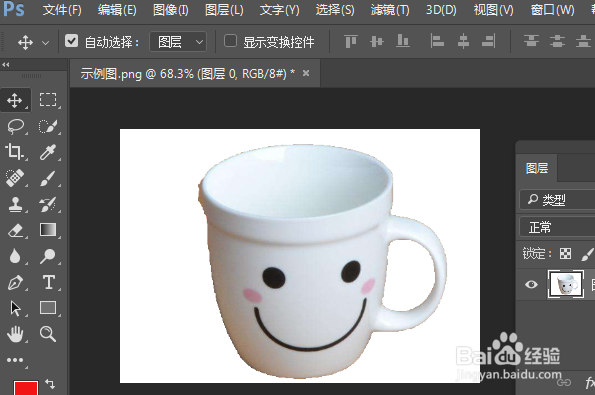Lock image pixels with brush icon
This screenshot has width=595, height=395.
pyautogui.click(x=587, y=254)
